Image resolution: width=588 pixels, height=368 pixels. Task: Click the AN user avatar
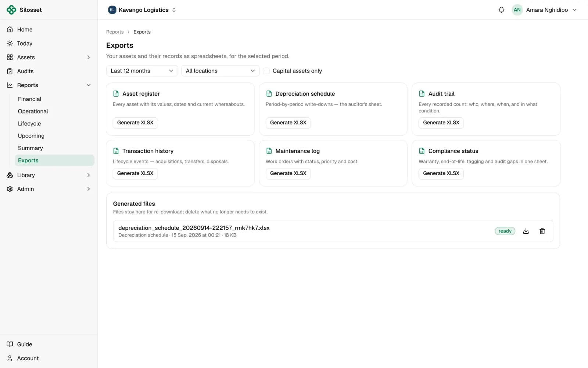click(x=517, y=10)
